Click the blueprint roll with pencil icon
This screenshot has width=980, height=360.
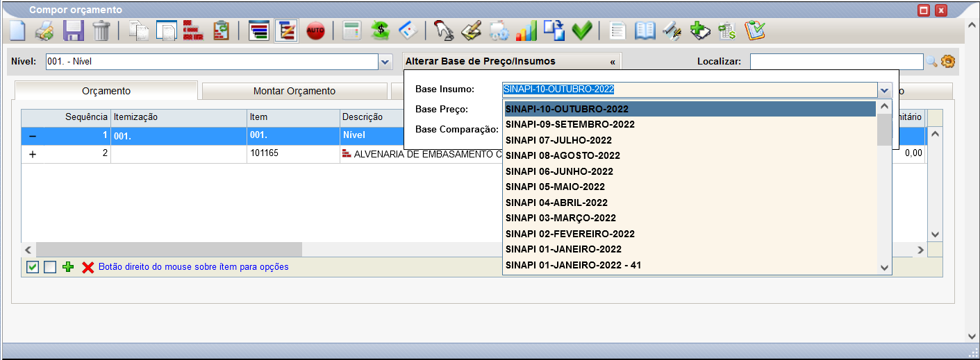pyautogui.click(x=672, y=31)
